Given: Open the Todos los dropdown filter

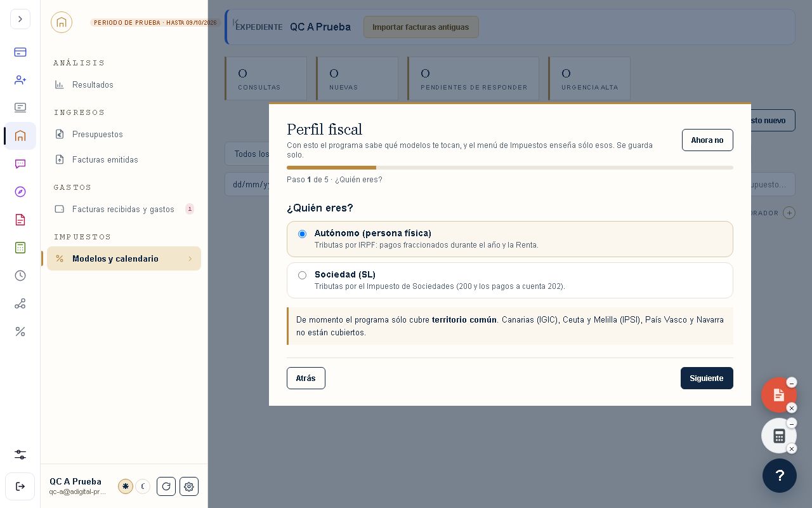Looking at the screenshot, I should pos(247,154).
